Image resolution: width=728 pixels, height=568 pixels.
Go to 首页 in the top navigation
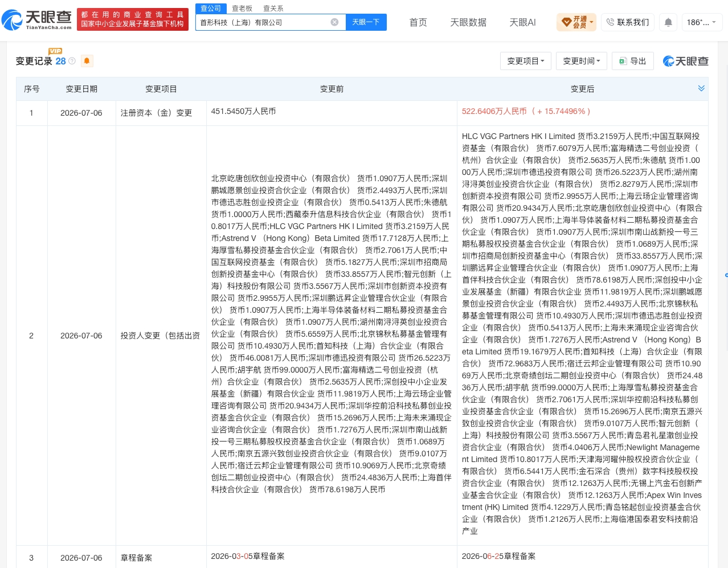click(x=418, y=22)
